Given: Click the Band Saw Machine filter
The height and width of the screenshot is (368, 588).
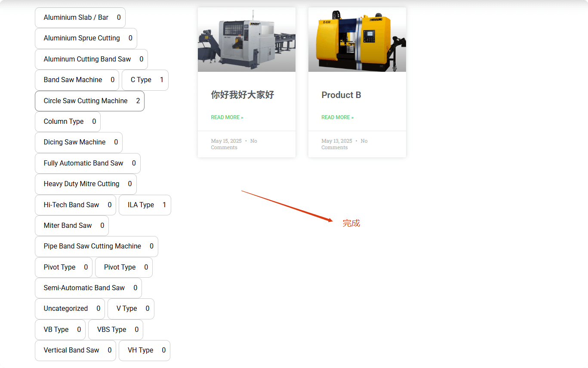Looking at the screenshot, I should tap(77, 80).
